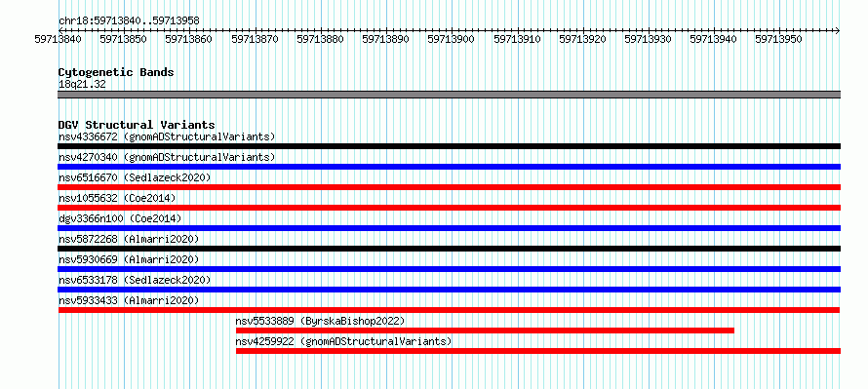Click the red bar for nsv1055632
This screenshot has width=868, height=389.
[x=449, y=208]
